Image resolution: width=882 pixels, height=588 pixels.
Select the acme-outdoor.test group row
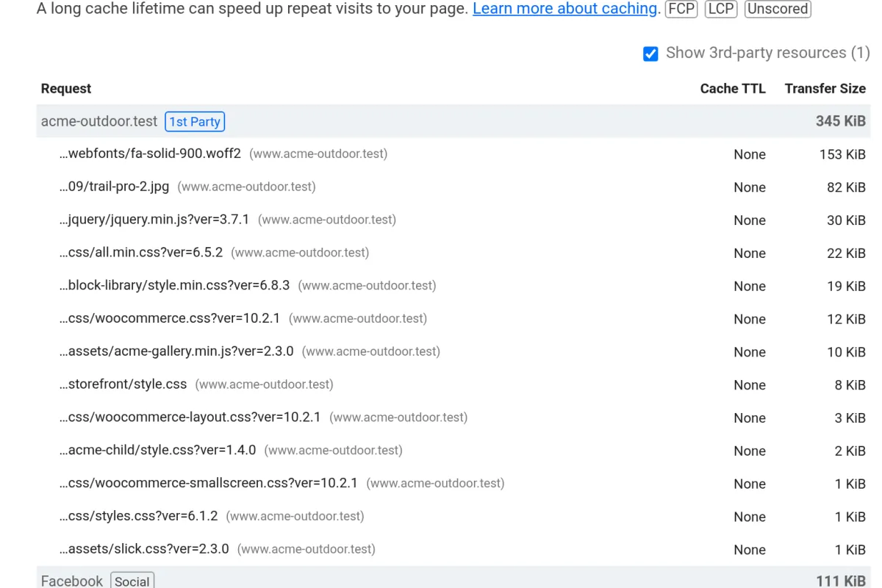[x=453, y=121]
